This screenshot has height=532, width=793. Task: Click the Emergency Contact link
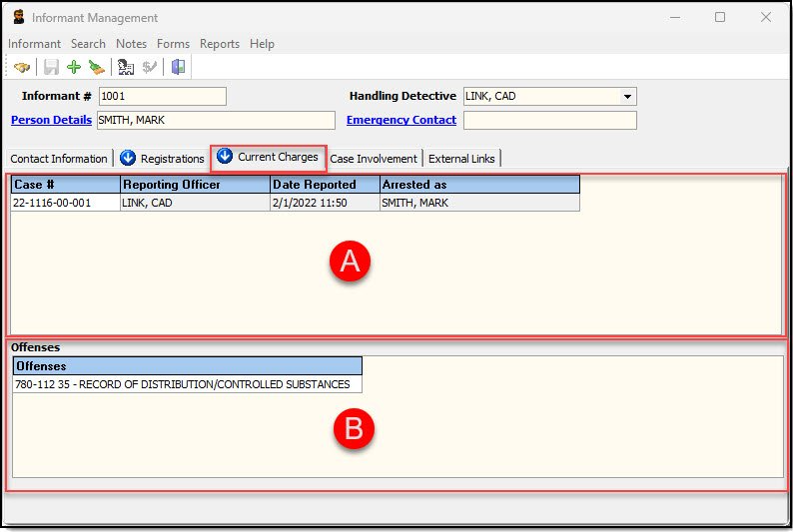400,120
